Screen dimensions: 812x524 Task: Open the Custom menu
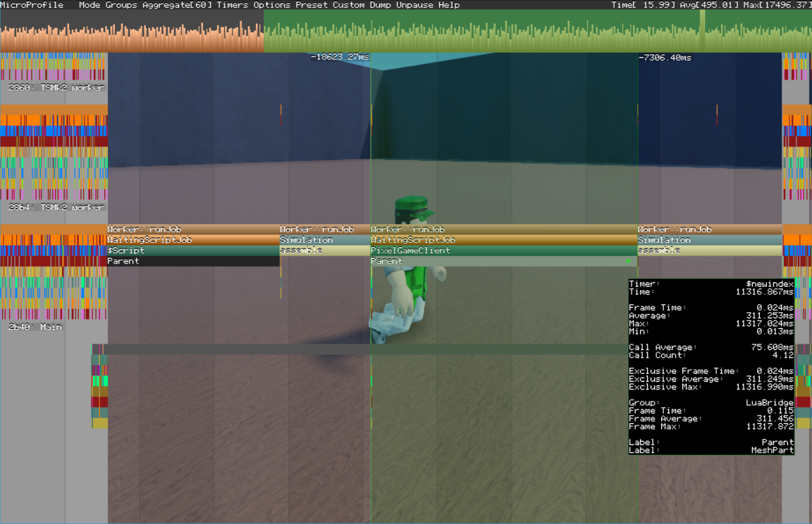pyautogui.click(x=348, y=5)
